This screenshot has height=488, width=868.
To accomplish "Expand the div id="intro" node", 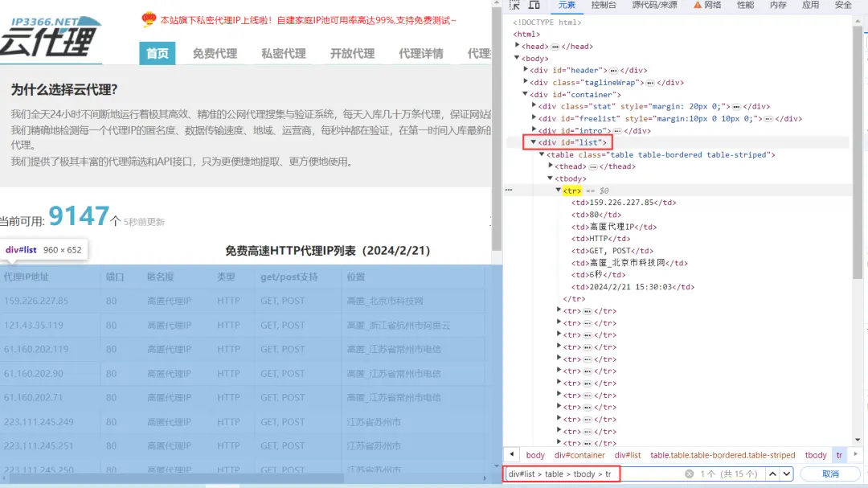I will click(x=534, y=130).
